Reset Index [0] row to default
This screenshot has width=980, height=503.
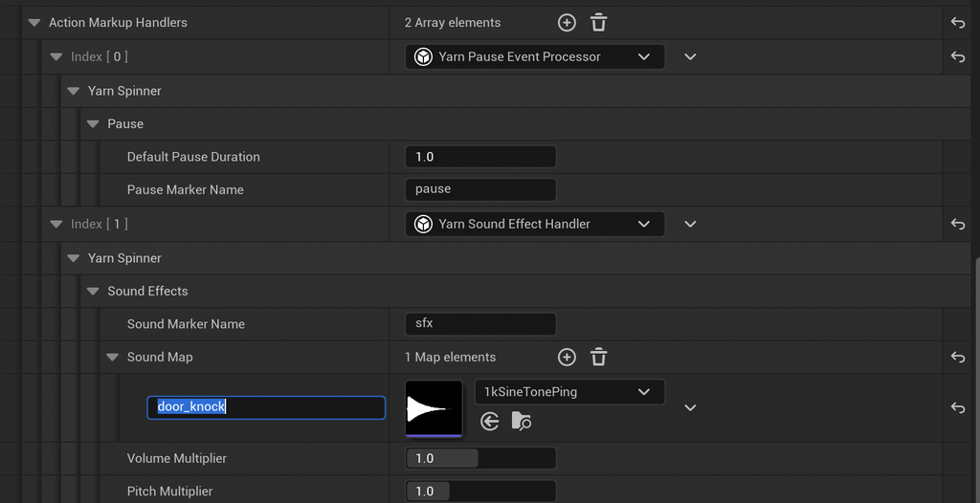pyautogui.click(x=957, y=56)
